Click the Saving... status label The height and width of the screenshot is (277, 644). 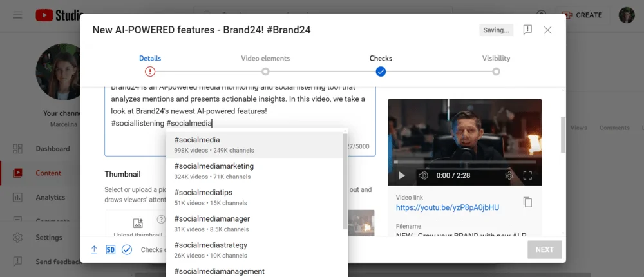click(496, 30)
